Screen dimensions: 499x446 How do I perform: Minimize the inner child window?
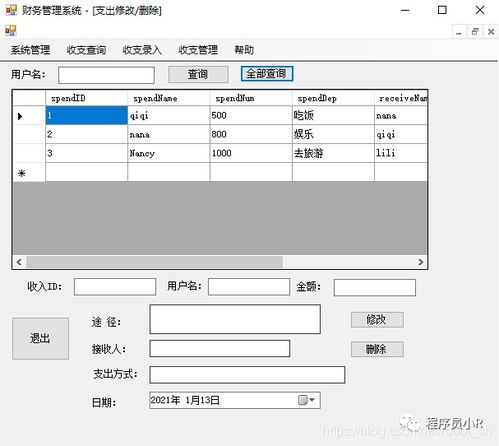459,32
